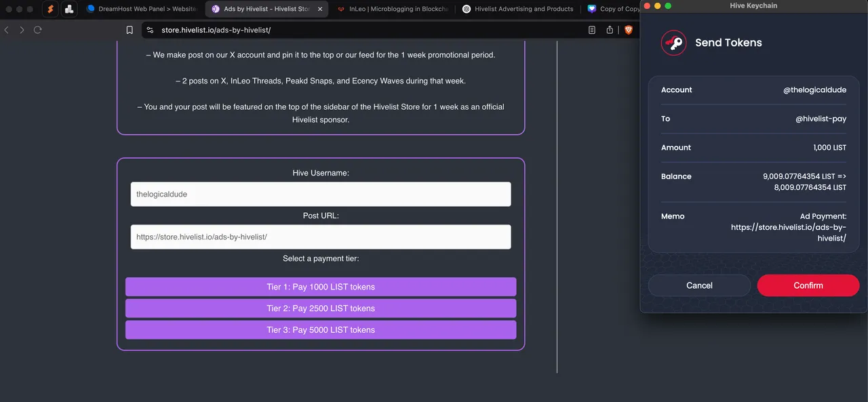
Task: Open site settings icon in address bar
Action: pos(151,30)
